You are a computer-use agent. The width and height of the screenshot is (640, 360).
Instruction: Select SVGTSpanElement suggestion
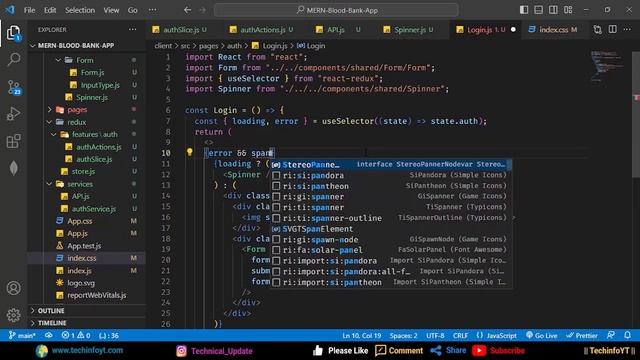pyautogui.click(x=391, y=229)
